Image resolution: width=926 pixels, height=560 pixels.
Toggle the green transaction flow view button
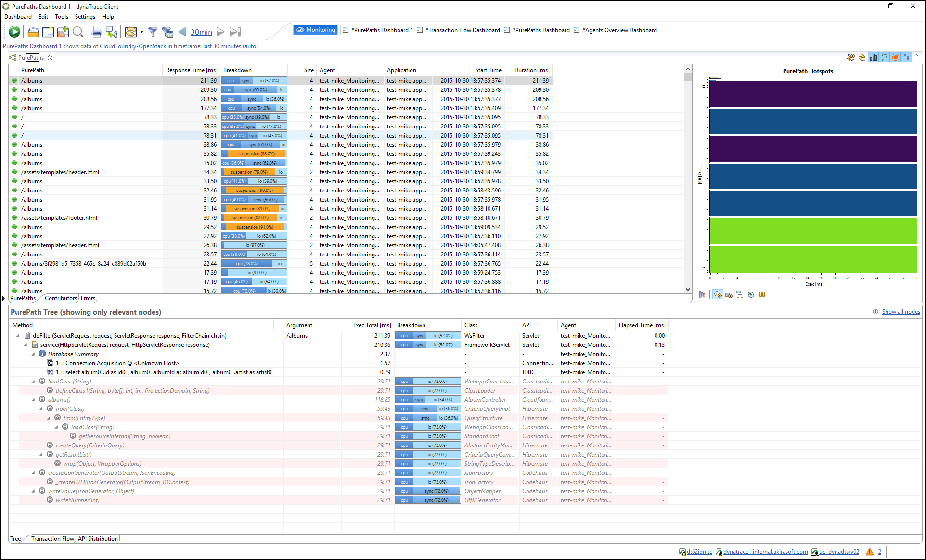click(x=885, y=57)
